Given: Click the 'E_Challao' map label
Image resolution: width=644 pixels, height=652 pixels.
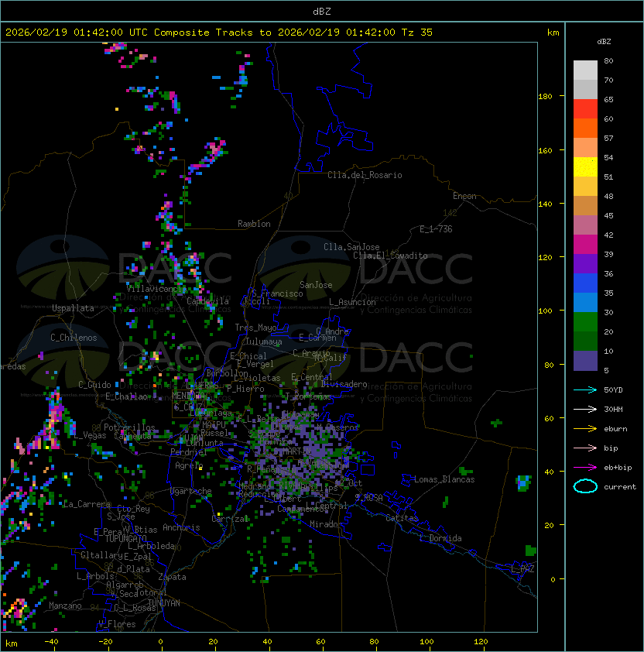Looking at the screenshot, I should [126, 396].
